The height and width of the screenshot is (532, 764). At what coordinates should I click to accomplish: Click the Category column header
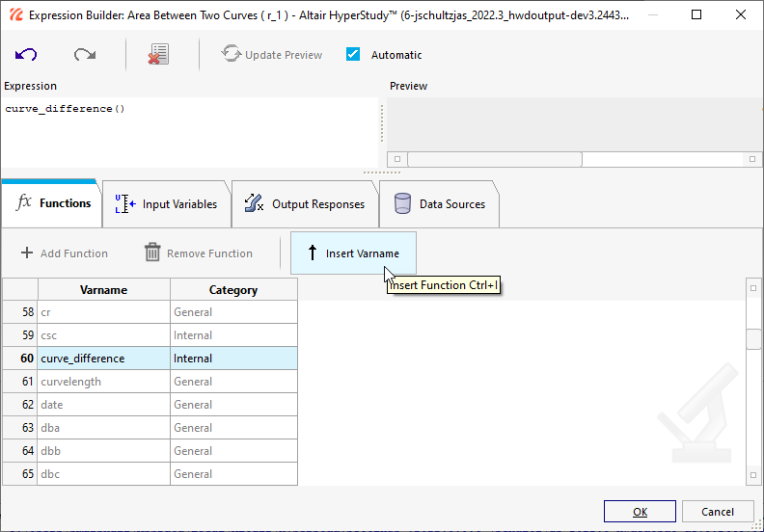(233, 290)
